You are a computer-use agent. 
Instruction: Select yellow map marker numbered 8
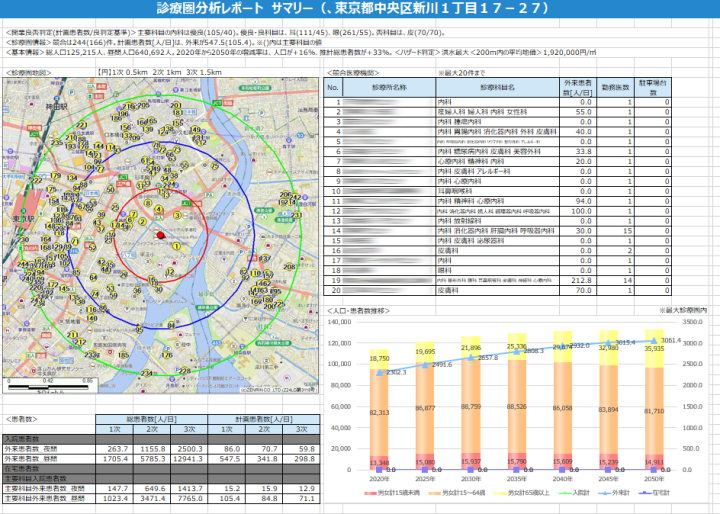[x=148, y=203]
